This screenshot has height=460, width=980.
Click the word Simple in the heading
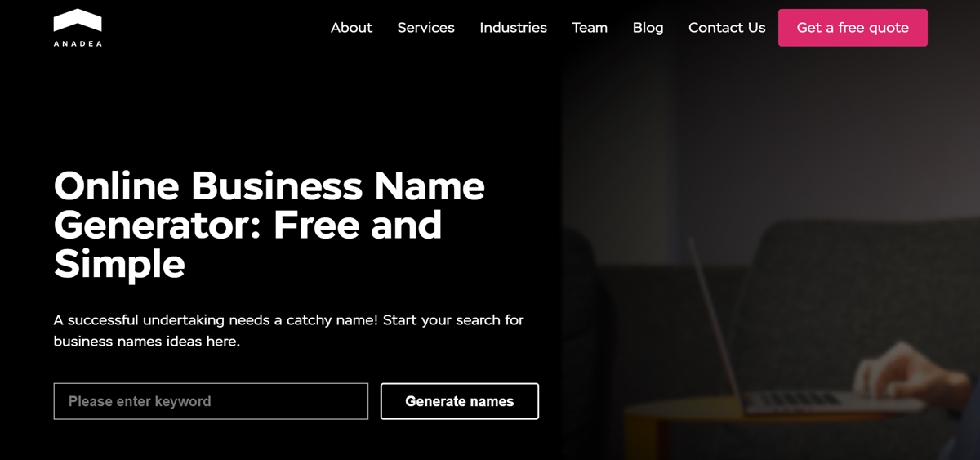[x=119, y=265]
